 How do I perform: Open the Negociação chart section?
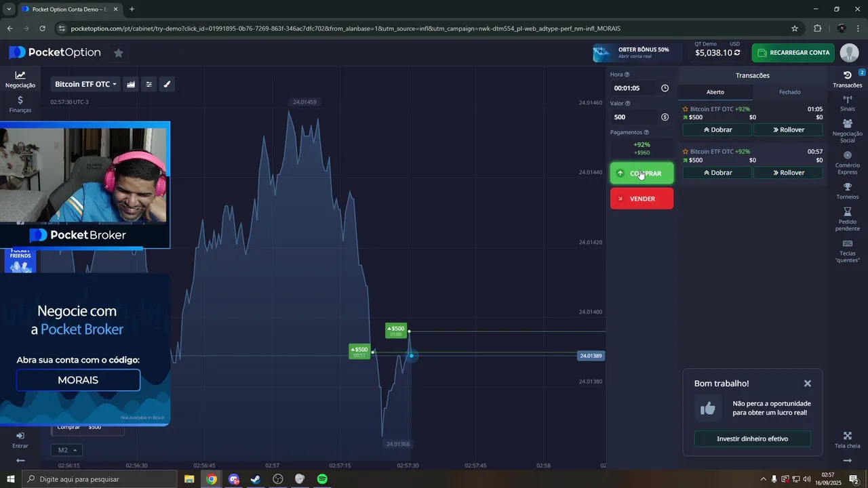tap(20, 79)
